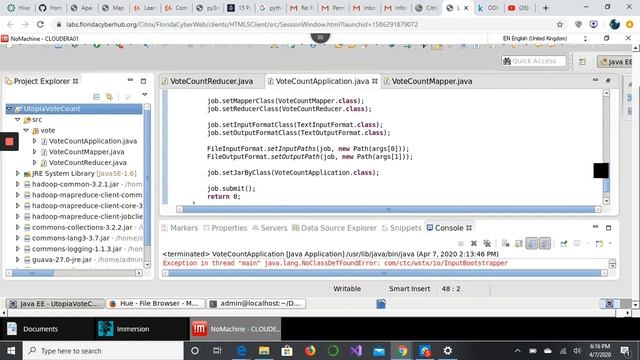Screen dimensions: 640x360
Task: Open the Markers view tab
Action: point(180,228)
